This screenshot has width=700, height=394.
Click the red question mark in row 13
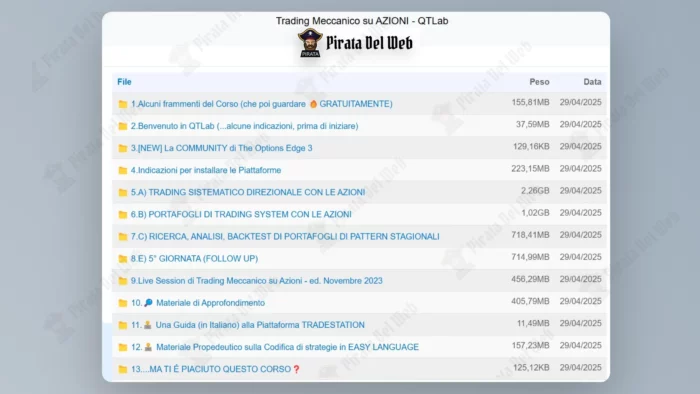pos(296,369)
